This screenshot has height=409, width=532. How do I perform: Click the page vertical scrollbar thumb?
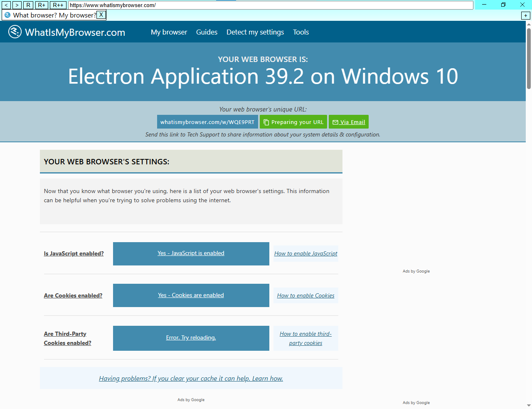tap(529, 58)
